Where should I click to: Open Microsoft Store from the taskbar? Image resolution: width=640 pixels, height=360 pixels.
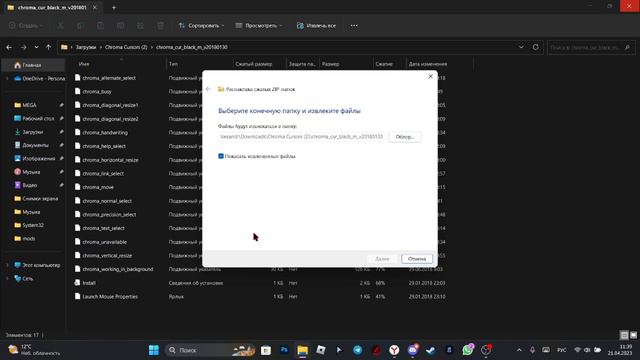pyautogui.click(x=266, y=350)
